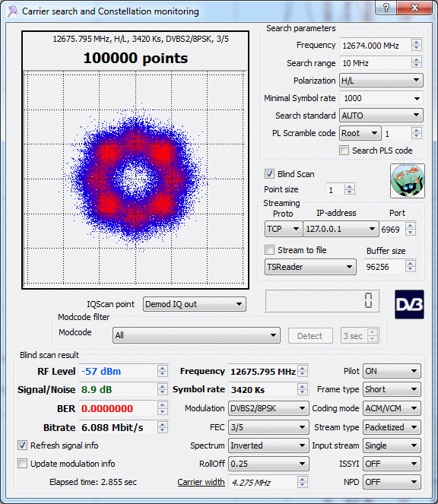Increase Frequency search parameter with up arrow
438x504 pixels.
(x=417, y=42)
